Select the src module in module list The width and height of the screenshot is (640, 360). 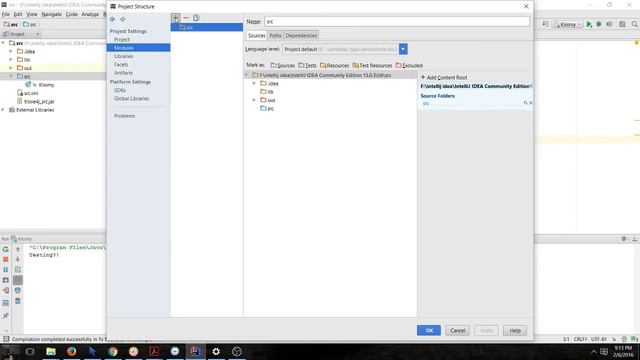(x=207, y=27)
